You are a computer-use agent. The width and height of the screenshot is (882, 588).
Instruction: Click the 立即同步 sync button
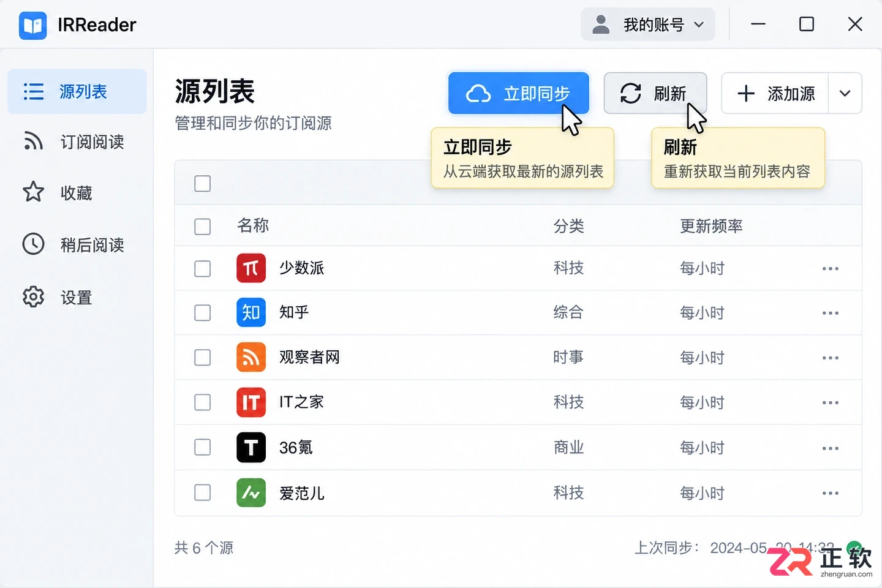[519, 93]
